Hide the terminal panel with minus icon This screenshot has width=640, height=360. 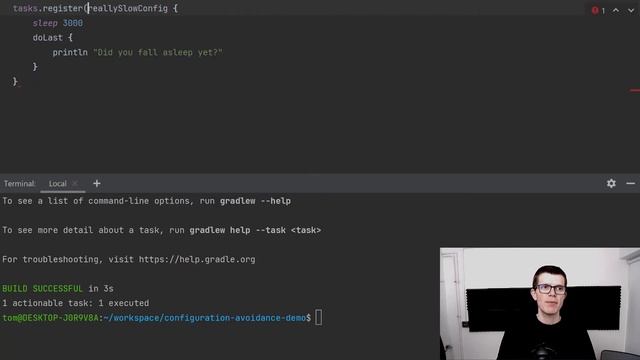630,184
